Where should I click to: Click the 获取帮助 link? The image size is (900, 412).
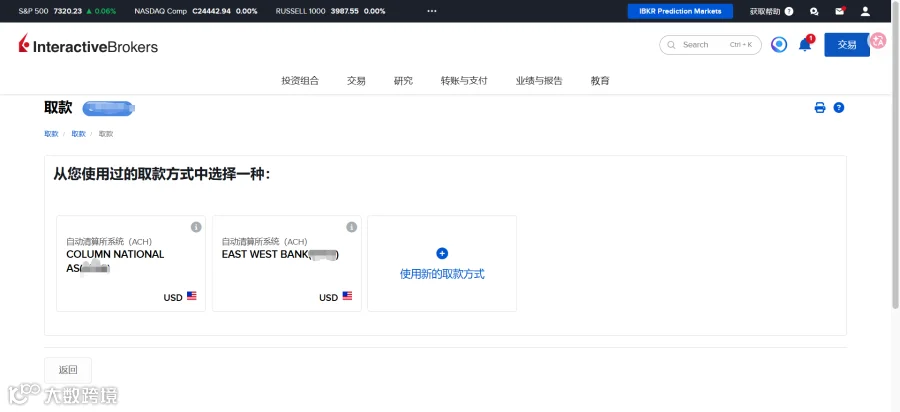coord(765,11)
